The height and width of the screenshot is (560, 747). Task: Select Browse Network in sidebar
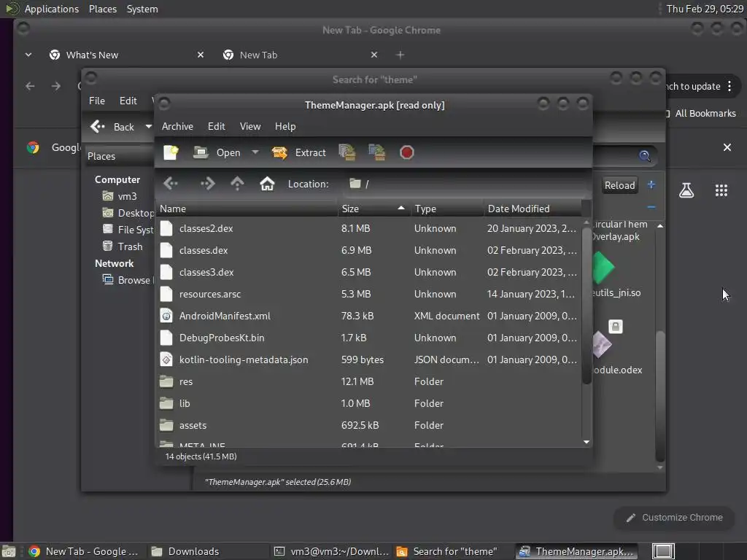pos(128,280)
